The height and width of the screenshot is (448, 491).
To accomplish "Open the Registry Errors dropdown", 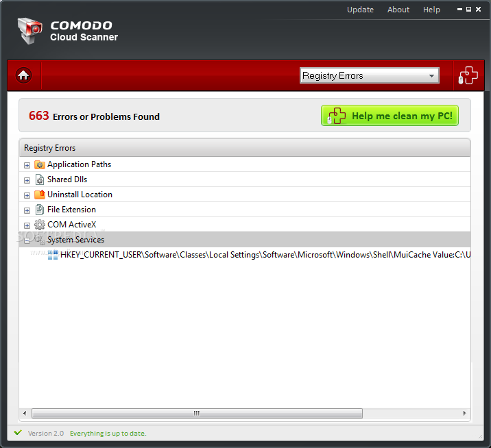I will (x=370, y=75).
